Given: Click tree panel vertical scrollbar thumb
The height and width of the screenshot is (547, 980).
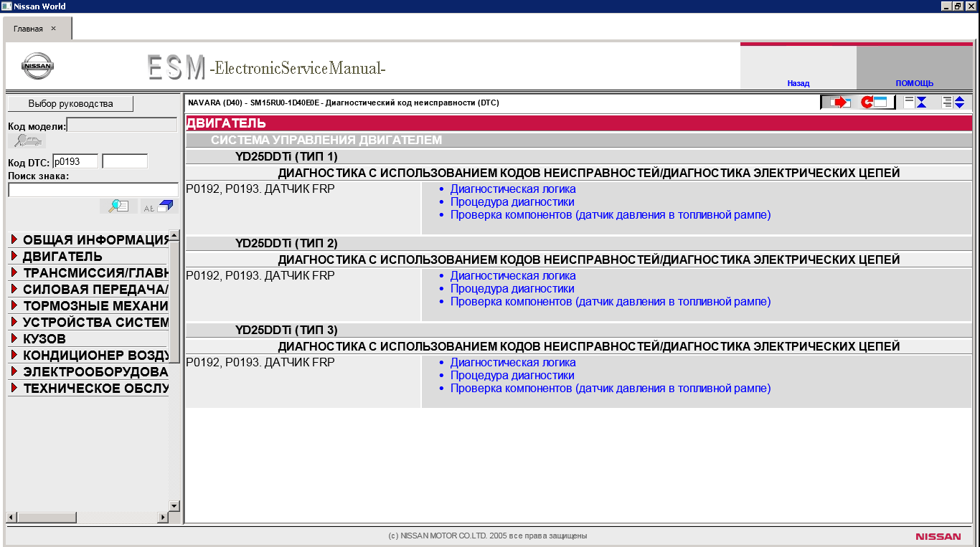Looking at the screenshot, I should pos(174,302).
